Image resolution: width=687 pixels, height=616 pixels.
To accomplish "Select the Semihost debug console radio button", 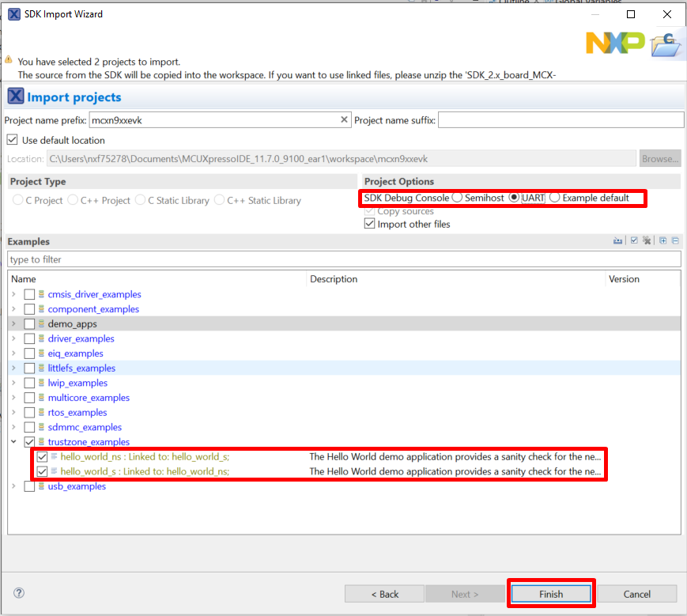I will [458, 198].
